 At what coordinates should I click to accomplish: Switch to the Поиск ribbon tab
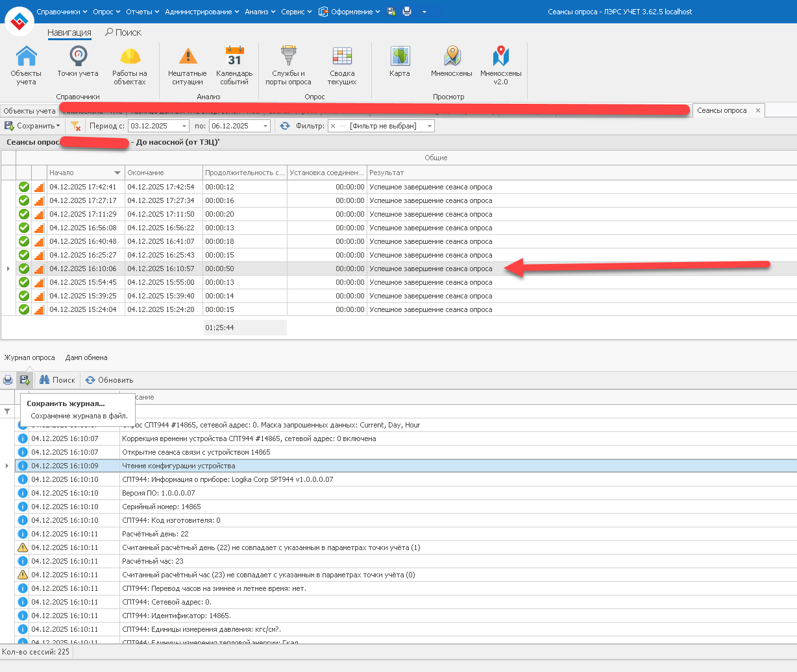point(123,32)
